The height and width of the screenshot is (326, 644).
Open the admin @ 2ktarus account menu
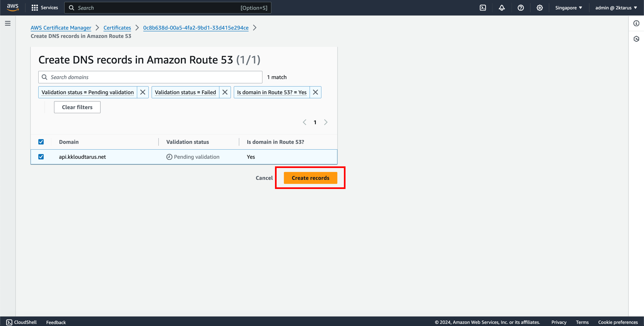[616, 8]
